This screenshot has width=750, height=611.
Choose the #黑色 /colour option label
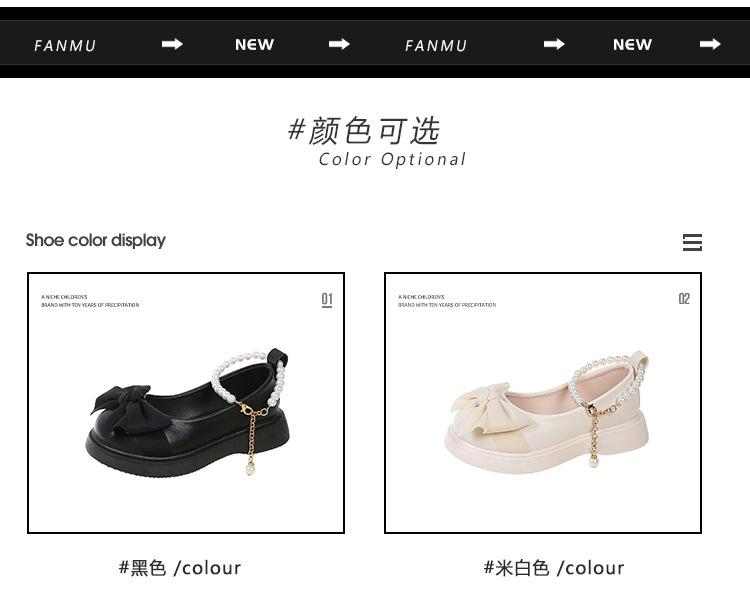coord(180,568)
